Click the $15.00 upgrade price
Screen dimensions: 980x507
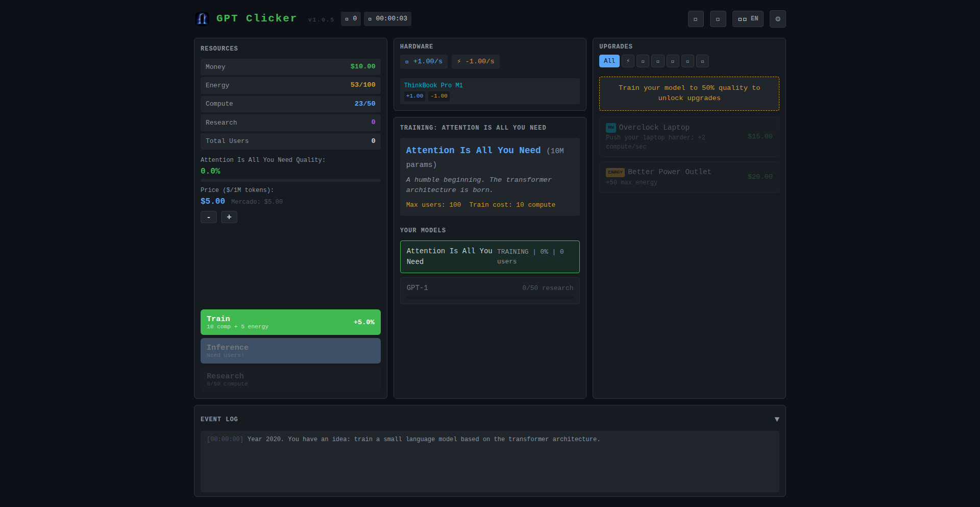[x=760, y=136]
